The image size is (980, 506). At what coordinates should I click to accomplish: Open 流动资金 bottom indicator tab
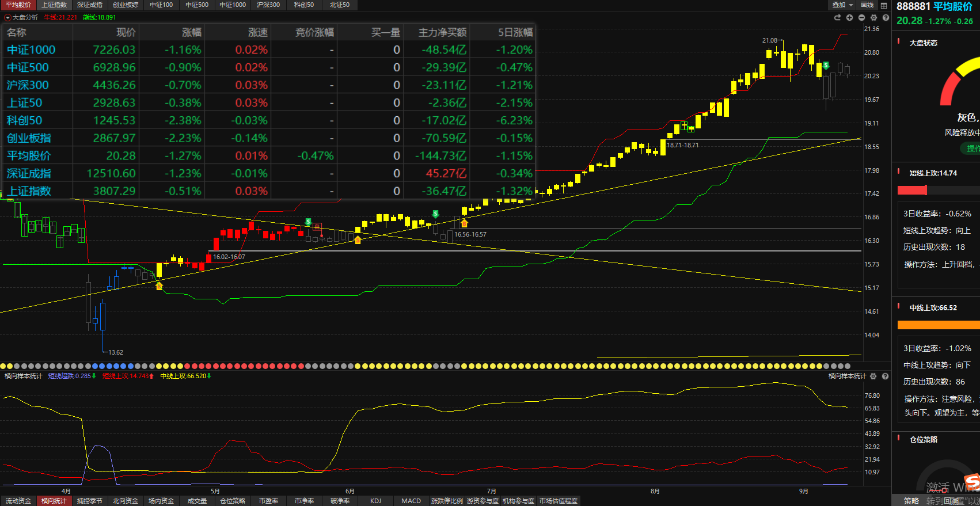[x=18, y=501]
